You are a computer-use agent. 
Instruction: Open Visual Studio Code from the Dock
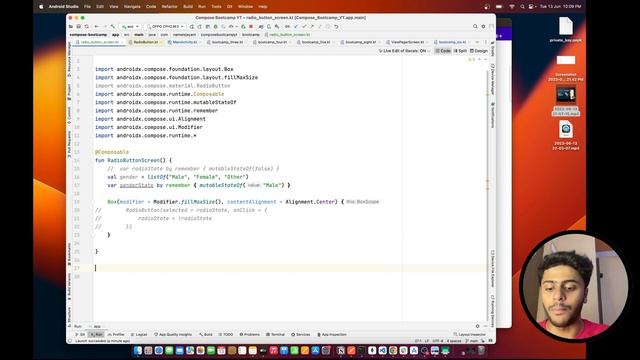click(x=382, y=351)
